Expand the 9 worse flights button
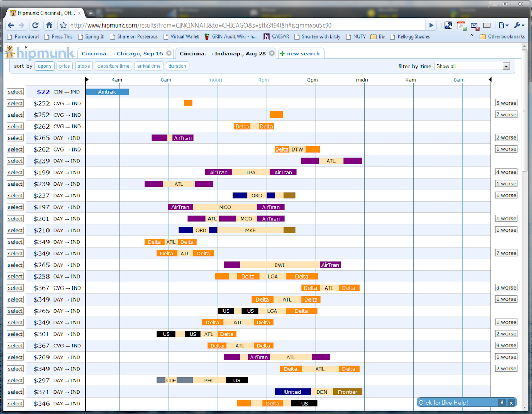Screen dimensions: 532x414 coord(506,345)
